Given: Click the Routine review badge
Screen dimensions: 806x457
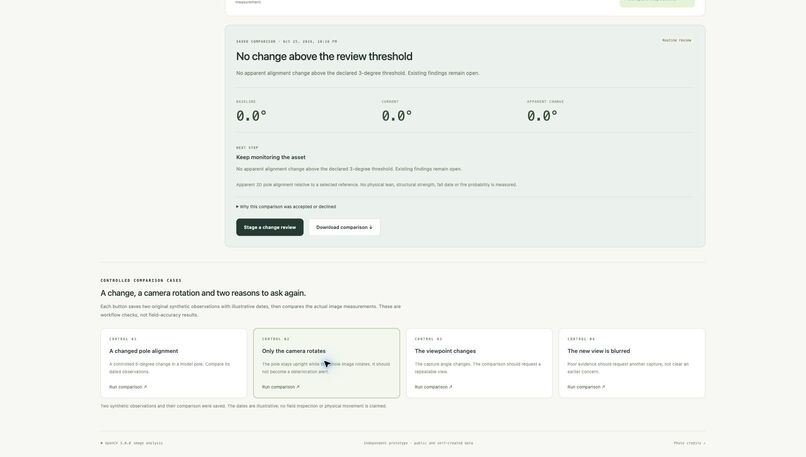Looking at the screenshot, I should (676, 40).
